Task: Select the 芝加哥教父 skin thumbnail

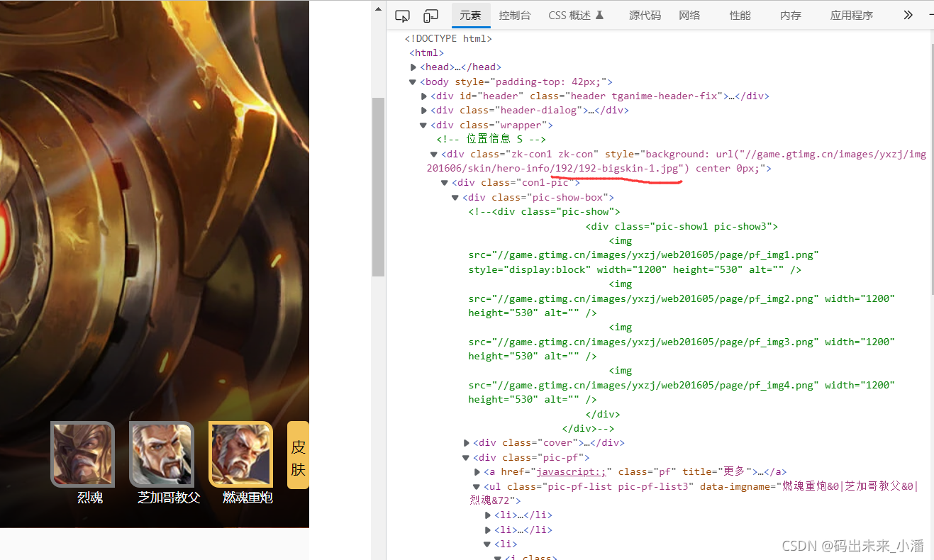Action: (162, 454)
